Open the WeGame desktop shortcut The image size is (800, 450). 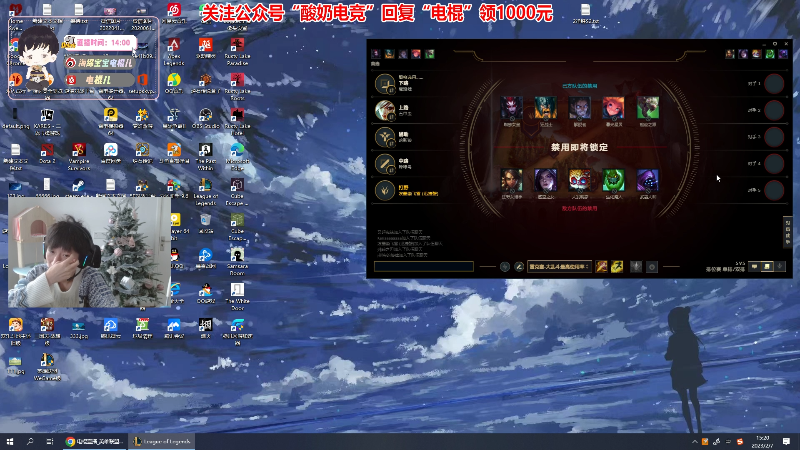pos(47,367)
